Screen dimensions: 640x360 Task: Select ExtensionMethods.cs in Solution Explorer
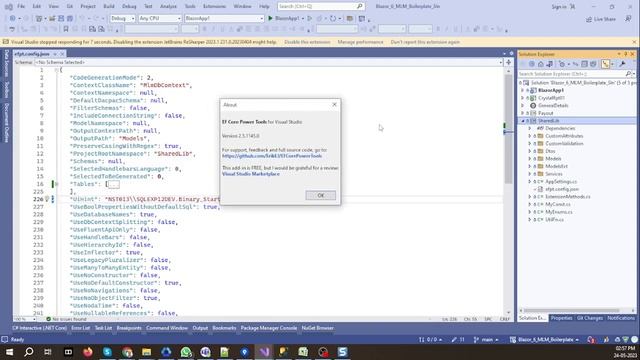click(568, 197)
